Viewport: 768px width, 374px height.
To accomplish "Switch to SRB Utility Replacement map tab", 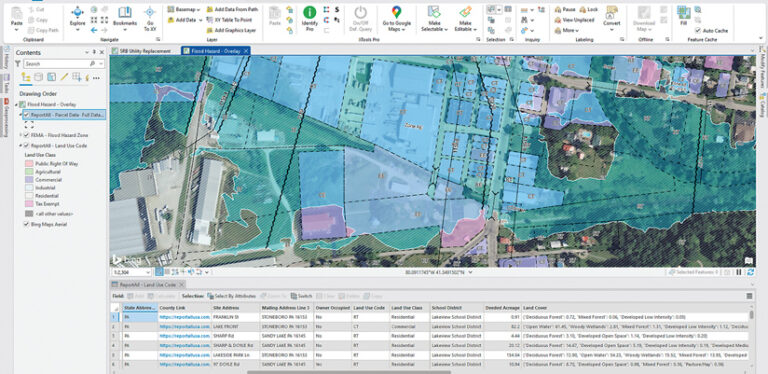I will [x=141, y=51].
